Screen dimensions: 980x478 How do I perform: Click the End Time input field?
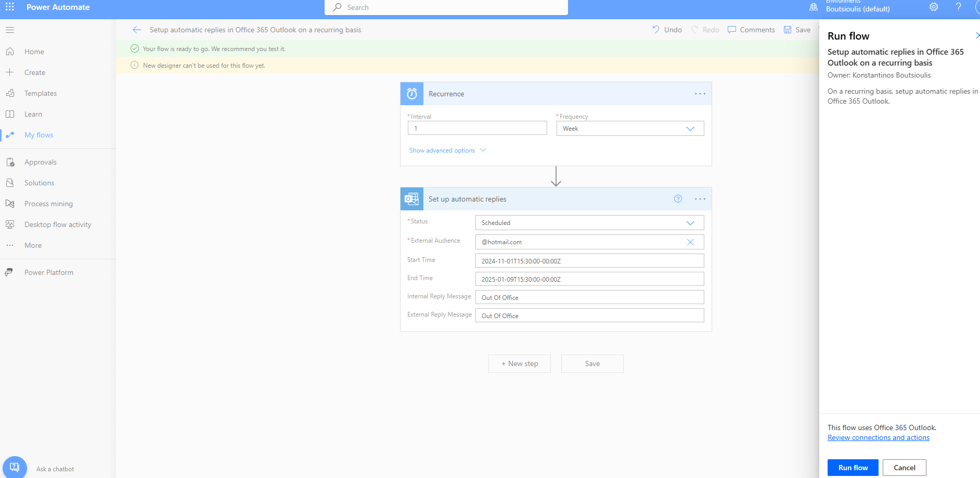(590, 279)
